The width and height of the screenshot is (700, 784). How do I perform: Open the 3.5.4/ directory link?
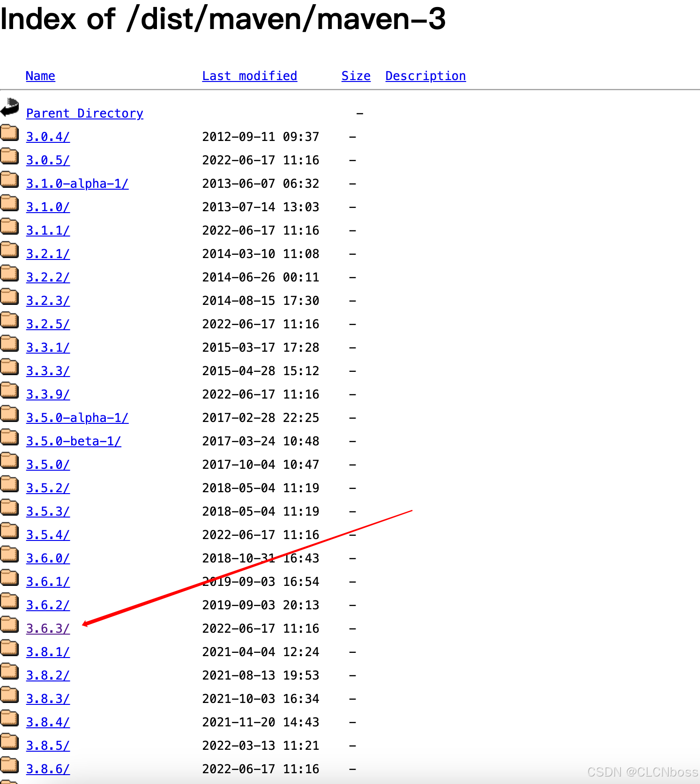click(48, 535)
